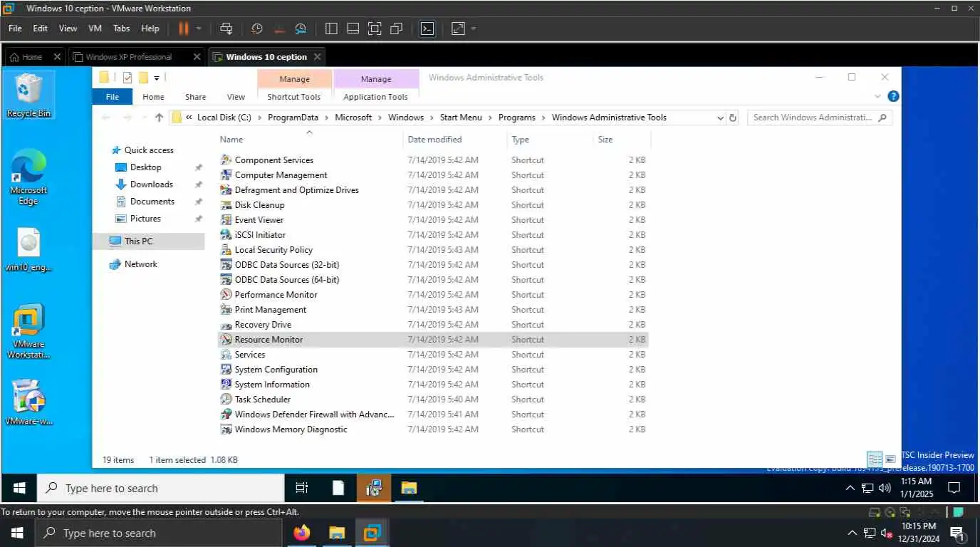980x547 pixels.
Task: Click the ProgramData breadcrumb segment
Action: click(293, 118)
